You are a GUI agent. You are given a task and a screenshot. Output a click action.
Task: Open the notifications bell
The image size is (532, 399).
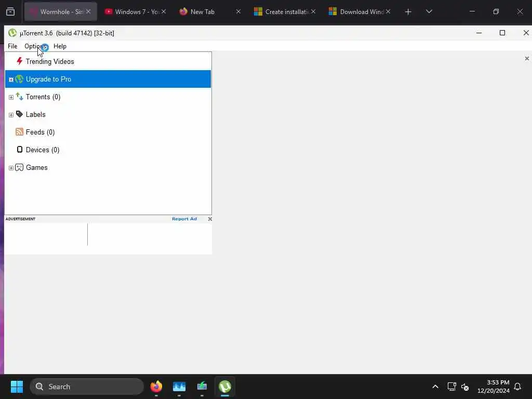coord(517,387)
